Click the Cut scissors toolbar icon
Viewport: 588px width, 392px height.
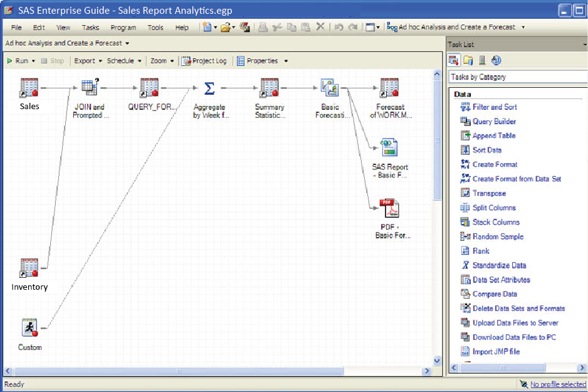pyautogui.click(x=277, y=27)
